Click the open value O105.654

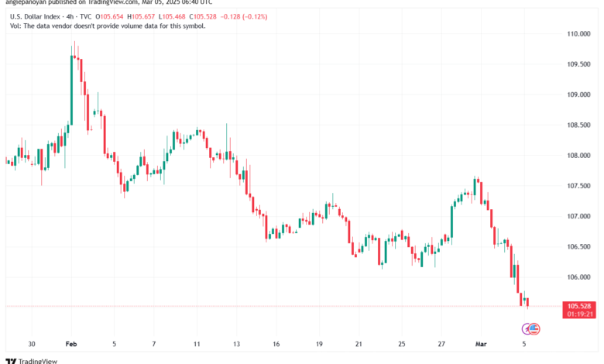click(109, 16)
